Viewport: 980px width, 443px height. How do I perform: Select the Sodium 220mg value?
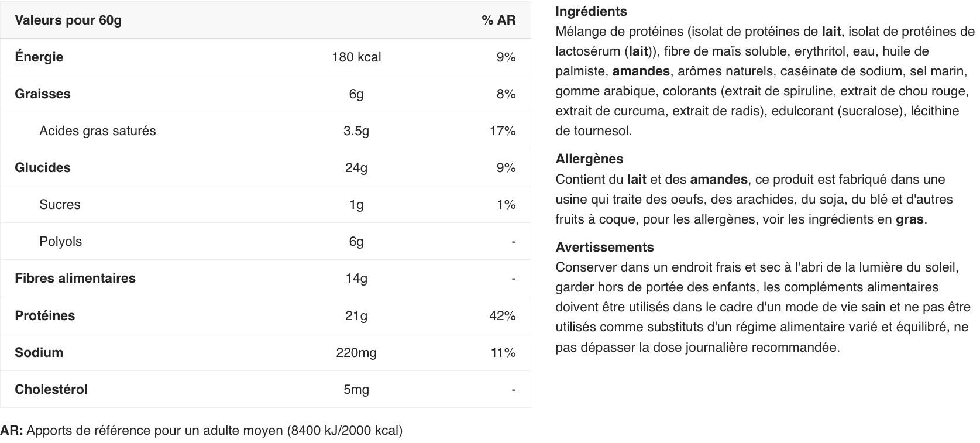356,352
